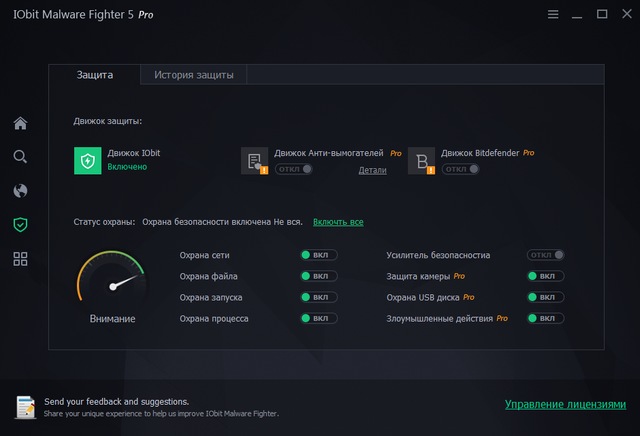
Task: Open Управление лицензиями link
Action: 565,404
